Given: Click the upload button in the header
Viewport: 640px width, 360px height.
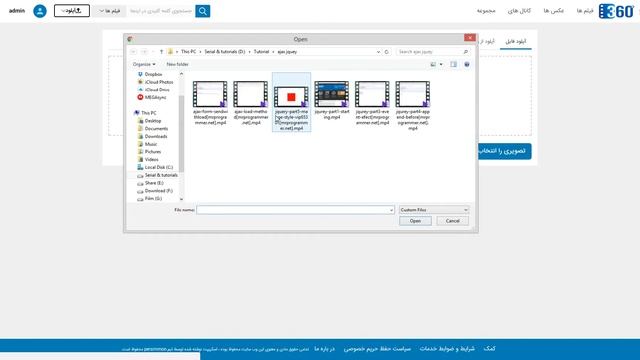Looking at the screenshot, I should 72,11.
